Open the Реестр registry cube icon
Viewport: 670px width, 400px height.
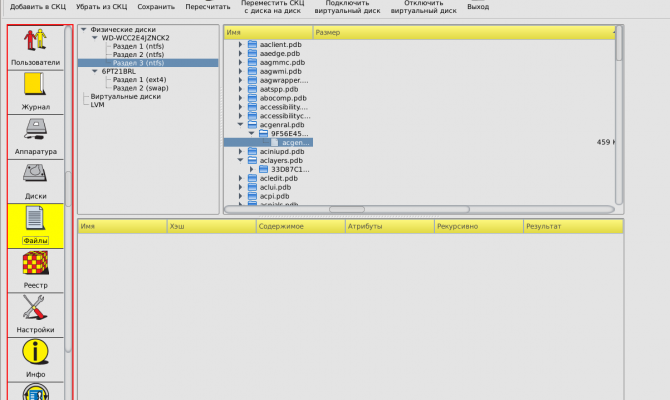(35, 263)
